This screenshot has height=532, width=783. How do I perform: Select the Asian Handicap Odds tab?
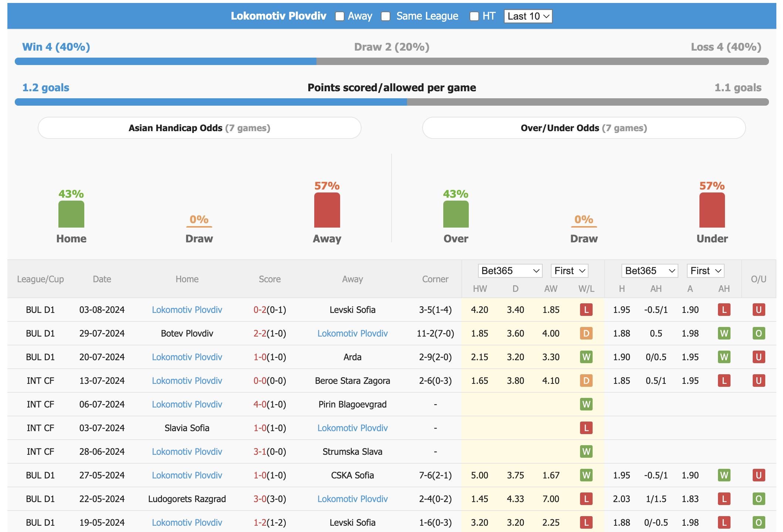[200, 128]
